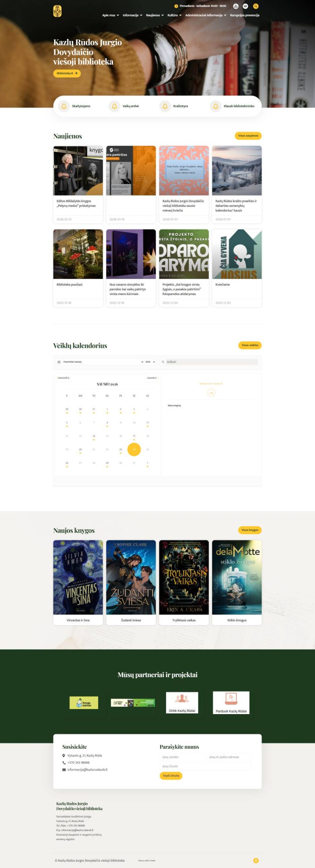
Task: Click the bell icon beside Klausk bibliotekininko
Action: (216, 106)
